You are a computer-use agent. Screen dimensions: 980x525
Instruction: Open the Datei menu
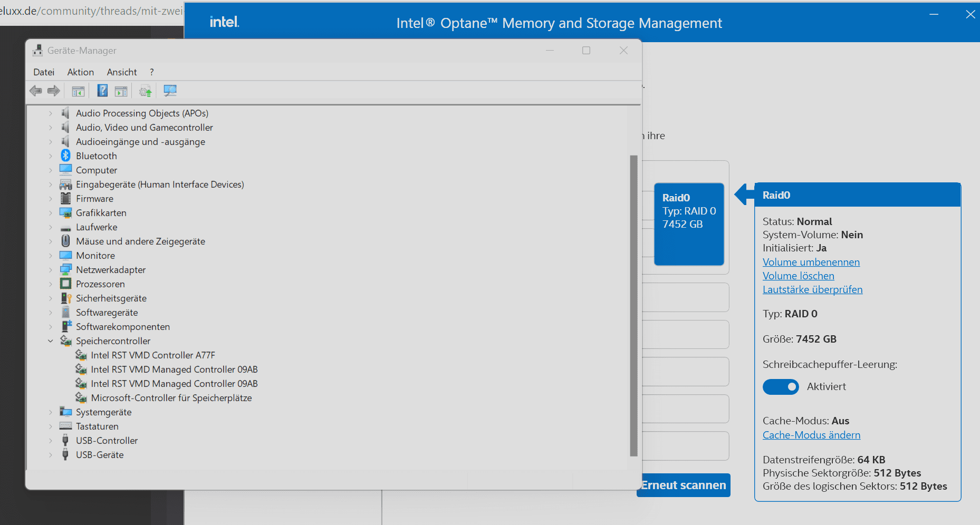pos(44,72)
